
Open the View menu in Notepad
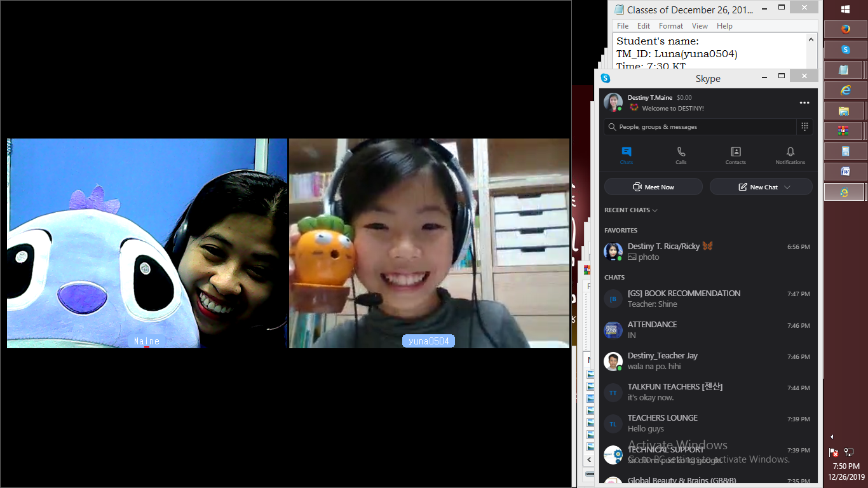(x=700, y=26)
